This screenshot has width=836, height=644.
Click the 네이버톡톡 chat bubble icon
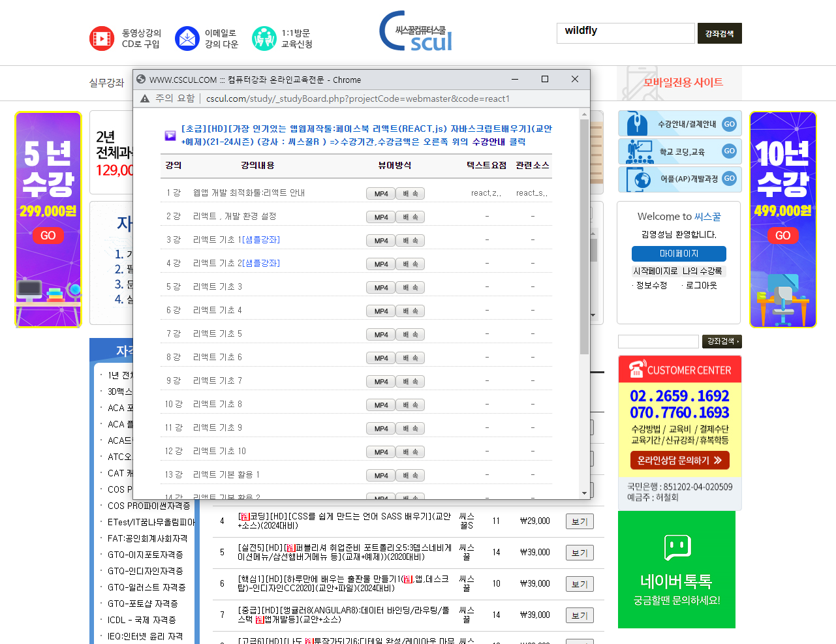(677, 547)
